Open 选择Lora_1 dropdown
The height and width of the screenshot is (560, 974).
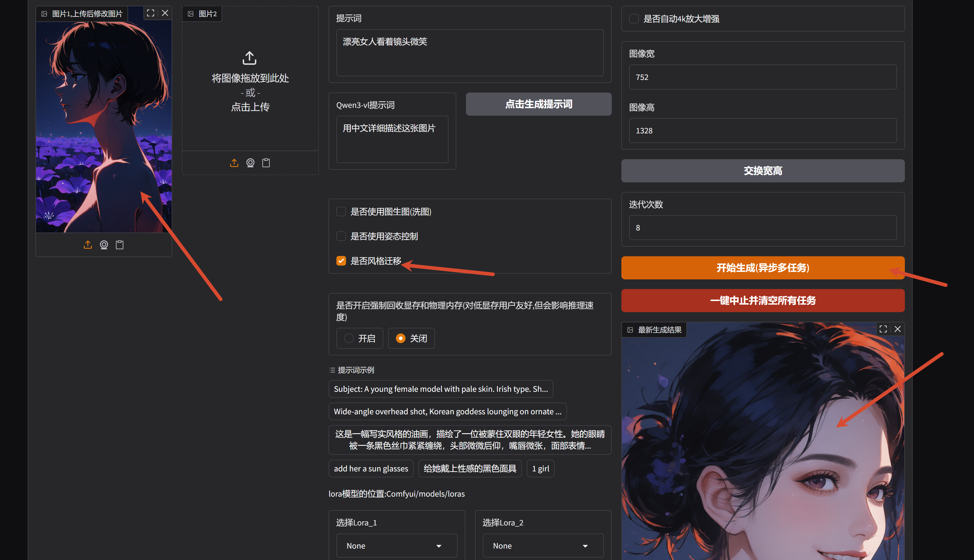[397, 545]
